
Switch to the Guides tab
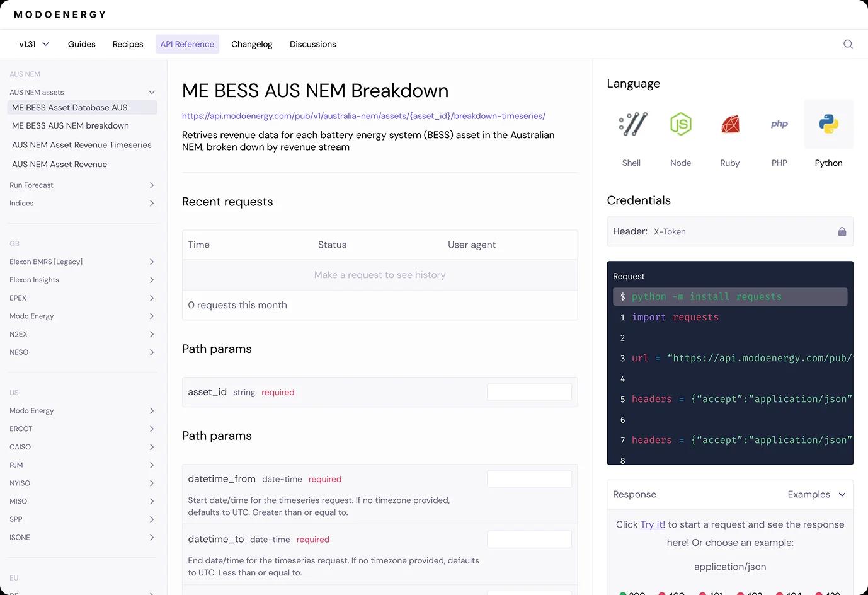click(82, 44)
